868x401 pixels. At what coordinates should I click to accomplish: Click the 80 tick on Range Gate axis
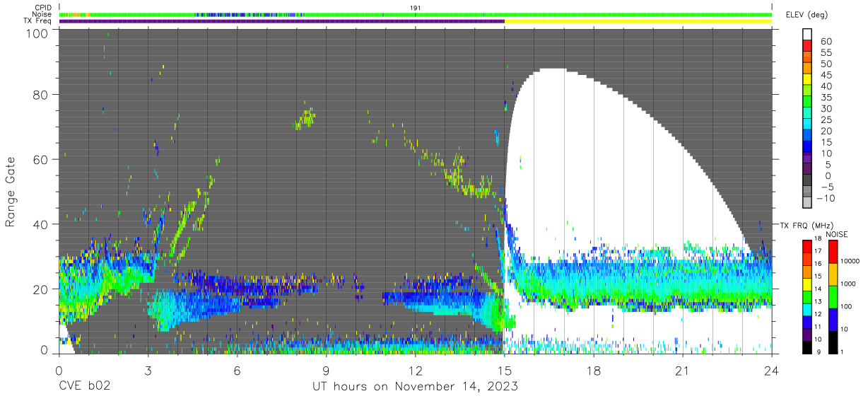tap(41, 94)
